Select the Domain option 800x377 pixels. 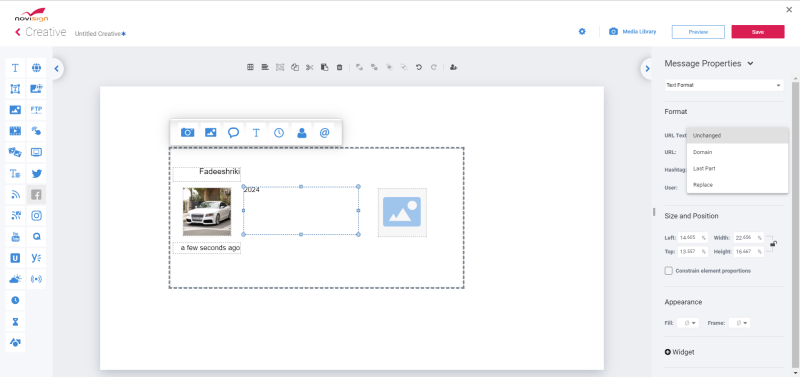[737, 152]
